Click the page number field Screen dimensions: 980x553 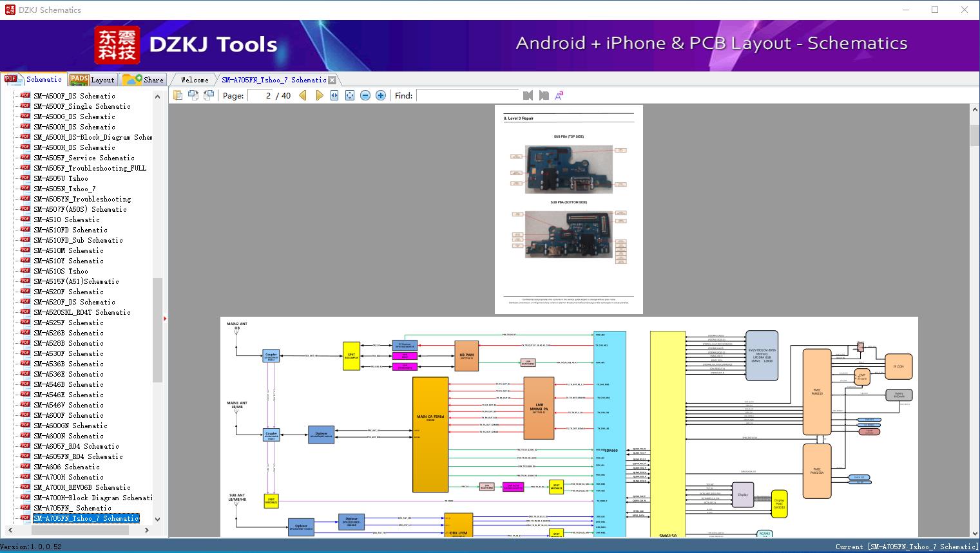260,95
